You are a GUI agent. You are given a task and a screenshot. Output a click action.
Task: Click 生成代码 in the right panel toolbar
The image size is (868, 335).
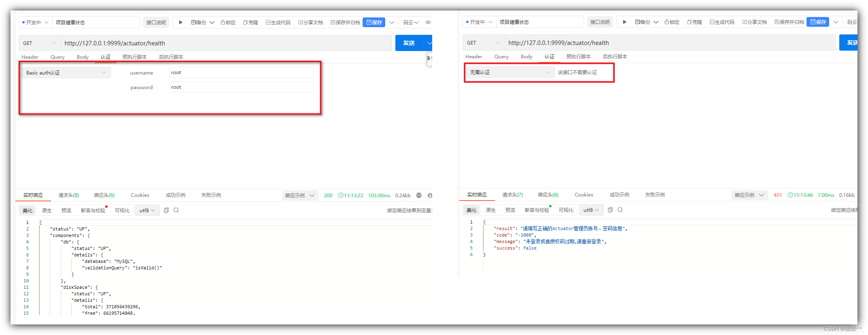[722, 22]
